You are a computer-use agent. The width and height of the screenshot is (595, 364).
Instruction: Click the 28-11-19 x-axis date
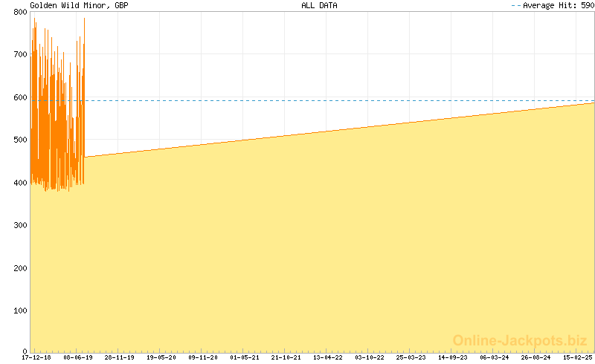click(x=120, y=357)
